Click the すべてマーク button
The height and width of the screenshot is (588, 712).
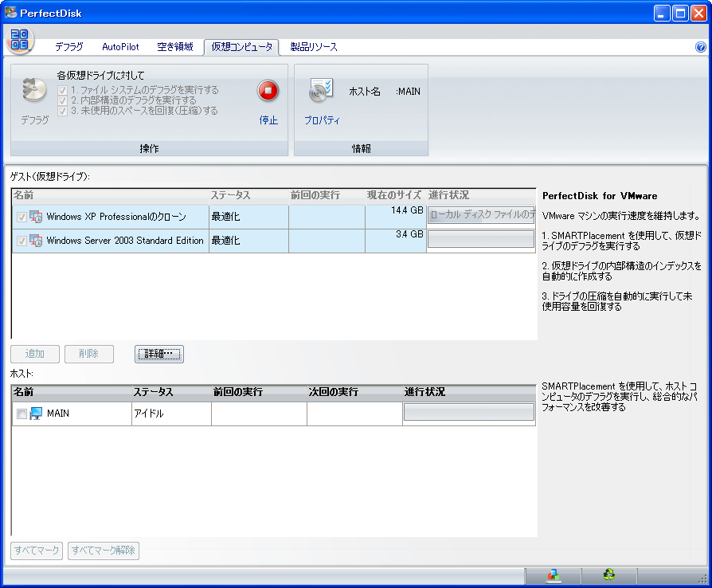pyautogui.click(x=37, y=551)
